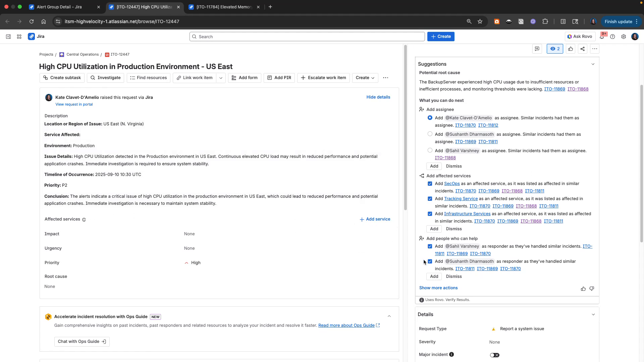Select Sushanth Dharmasoth as assignee radio option
This screenshot has height=362, width=644.
pos(430,134)
